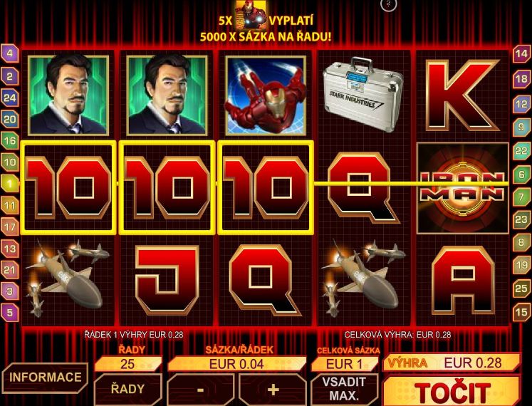Click the help question mark icon

388,4
